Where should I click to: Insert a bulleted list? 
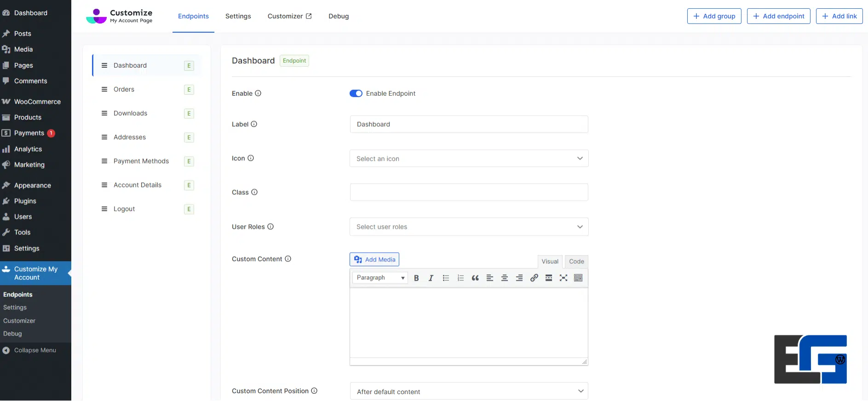(x=446, y=278)
